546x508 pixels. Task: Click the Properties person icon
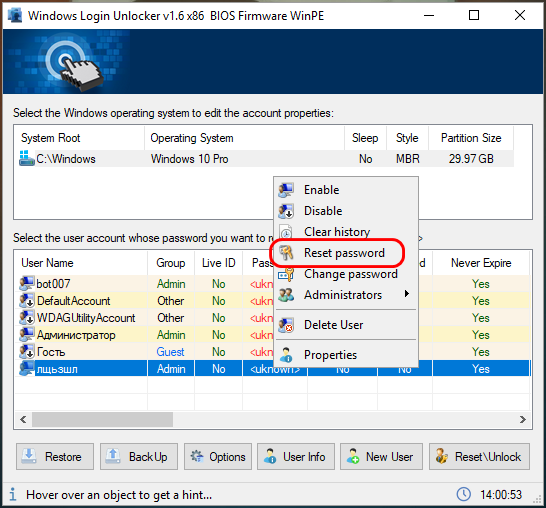click(x=286, y=355)
